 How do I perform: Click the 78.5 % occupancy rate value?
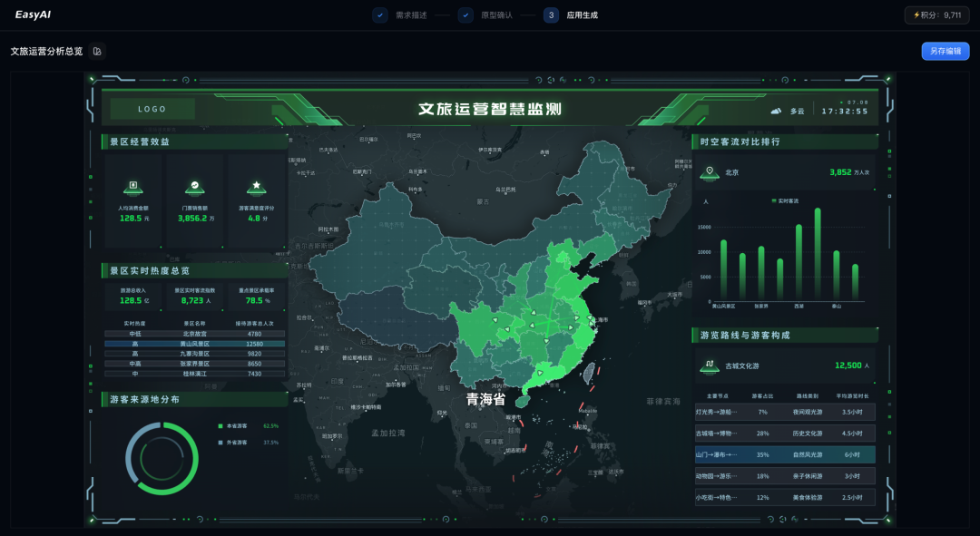pos(257,300)
